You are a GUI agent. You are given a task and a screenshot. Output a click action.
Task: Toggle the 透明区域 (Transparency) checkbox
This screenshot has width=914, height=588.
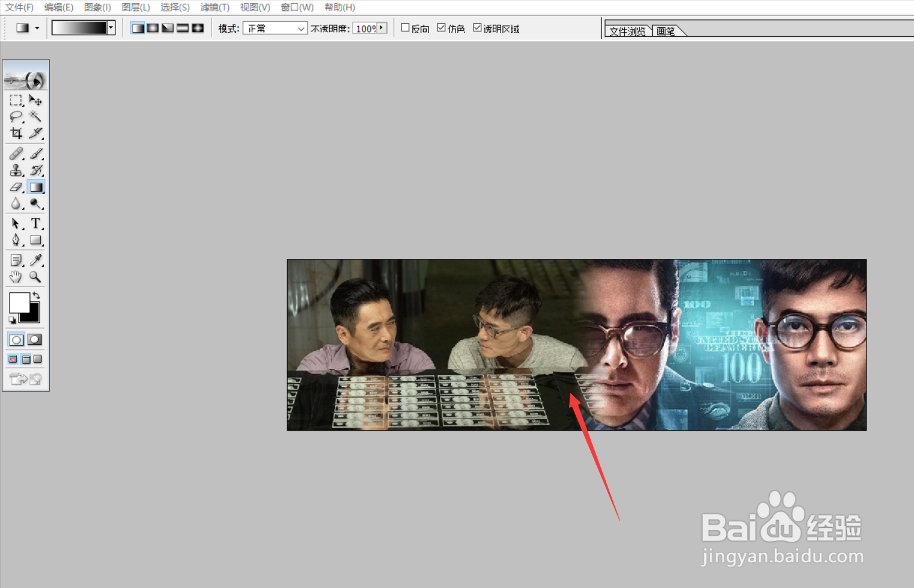(x=478, y=28)
